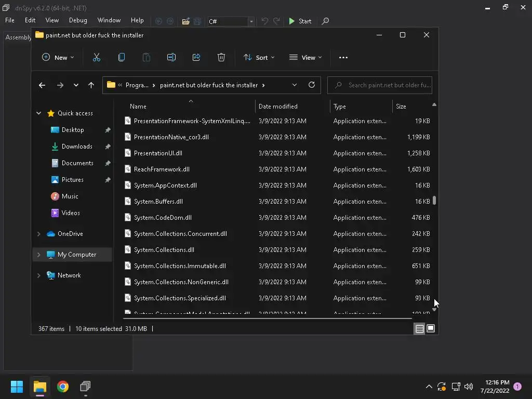Open the Sort dropdown menu

pos(259,57)
